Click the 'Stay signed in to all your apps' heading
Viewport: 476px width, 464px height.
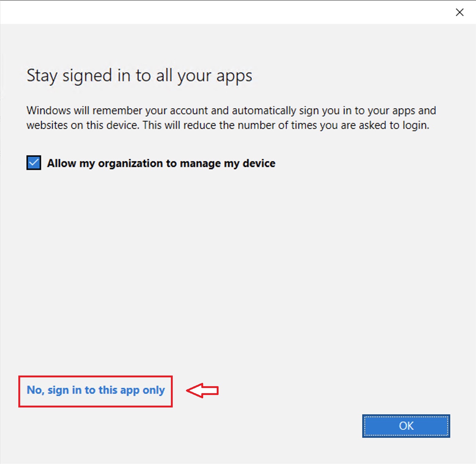[139, 76]
